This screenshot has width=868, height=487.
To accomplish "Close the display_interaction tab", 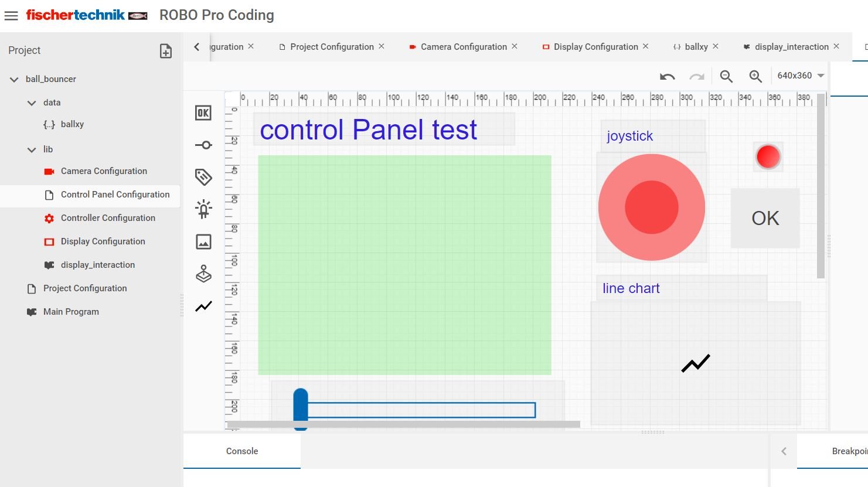I will coord(836,46).
